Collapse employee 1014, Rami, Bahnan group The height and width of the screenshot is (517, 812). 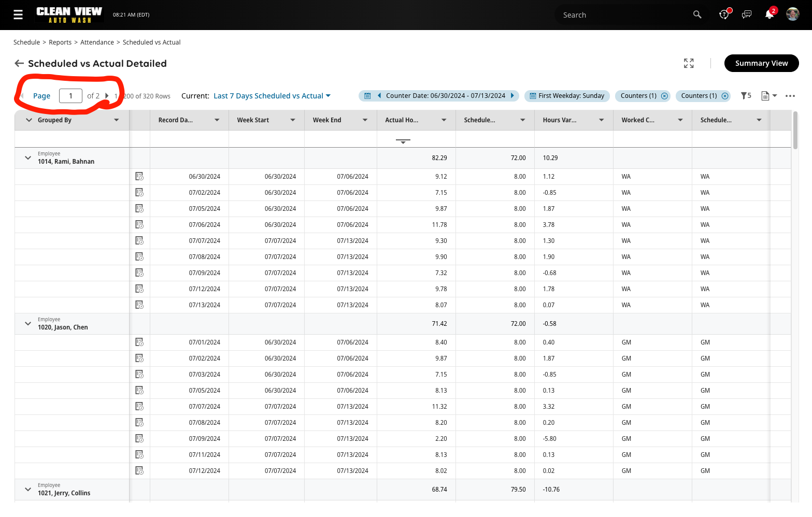pyautogui.click(x=28, y=158)
